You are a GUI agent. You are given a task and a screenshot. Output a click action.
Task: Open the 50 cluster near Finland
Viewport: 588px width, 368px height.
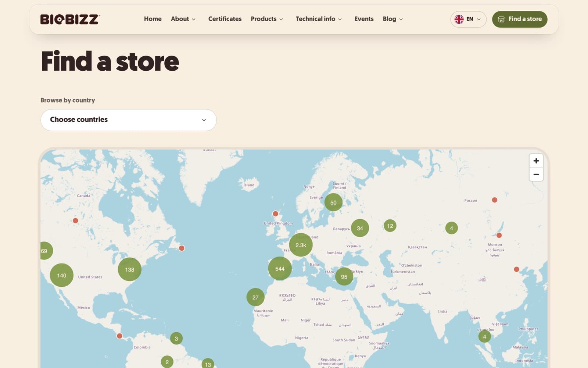[333, 202]
